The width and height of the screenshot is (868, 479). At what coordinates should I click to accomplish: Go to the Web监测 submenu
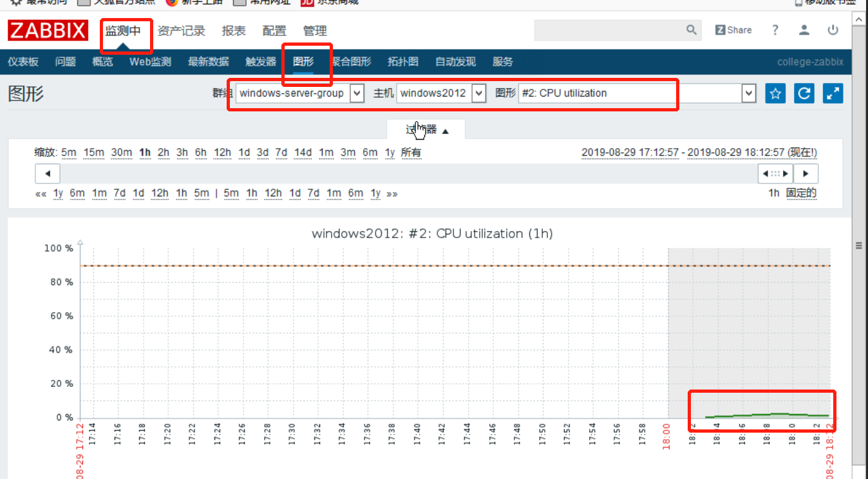click(150, 62)
